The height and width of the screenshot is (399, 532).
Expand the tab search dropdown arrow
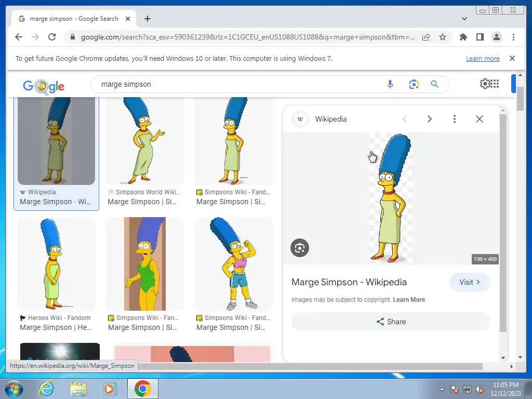point(464,19)
